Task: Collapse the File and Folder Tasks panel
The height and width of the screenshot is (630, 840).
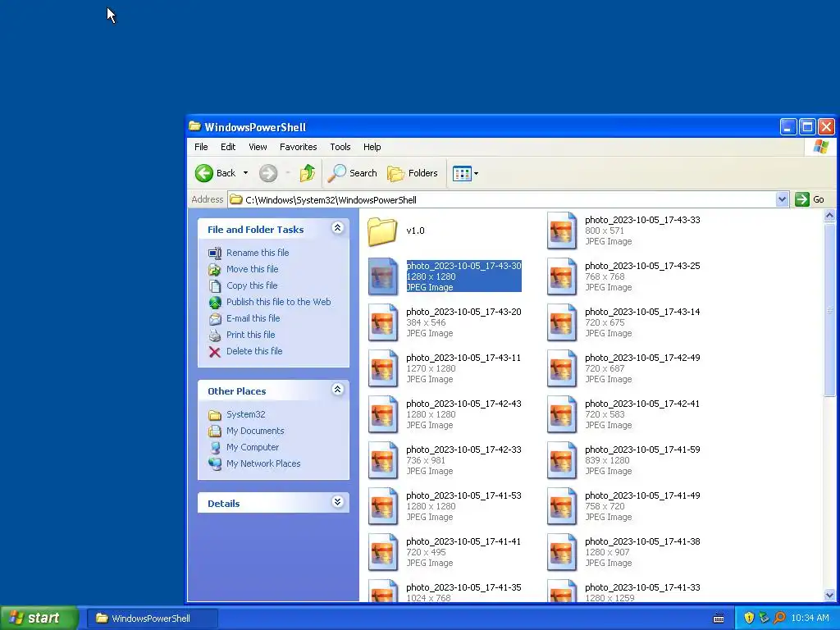Action: [337, 228]
